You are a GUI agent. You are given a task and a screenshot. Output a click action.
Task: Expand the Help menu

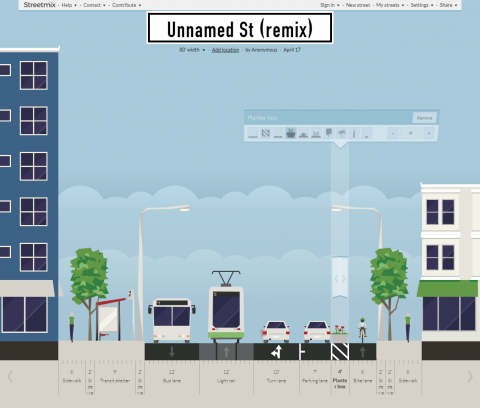[69, 5]
